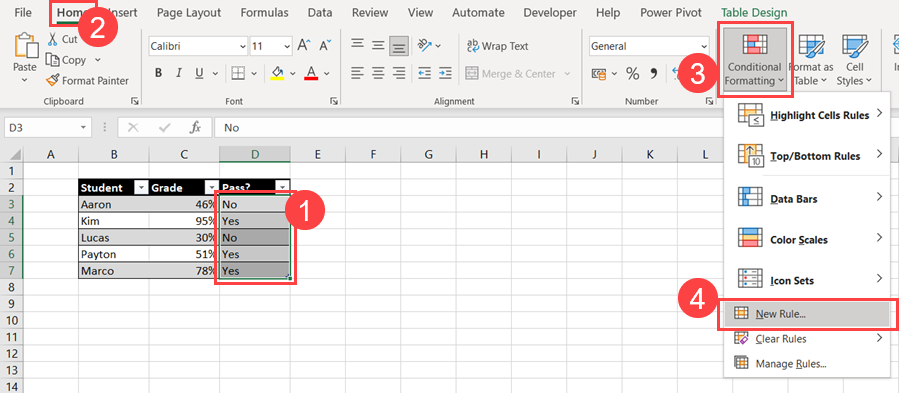Click the Insert Function fx button
The height and width of the screenshot is (393, 899).
click(x=196, y=127)
